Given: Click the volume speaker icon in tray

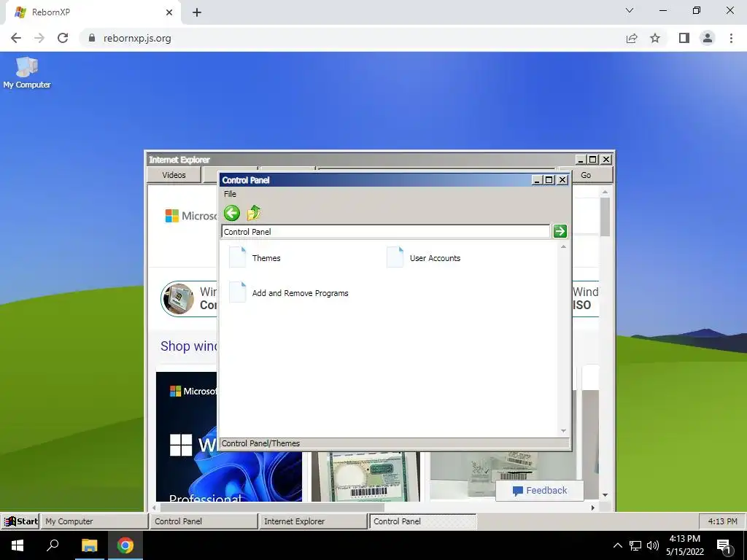Looking at the screenshot, I should (653, 545).
